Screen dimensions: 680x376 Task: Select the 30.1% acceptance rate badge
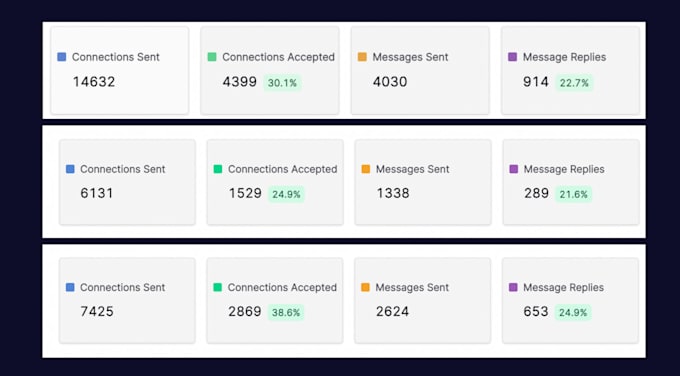tap(282, 83)
